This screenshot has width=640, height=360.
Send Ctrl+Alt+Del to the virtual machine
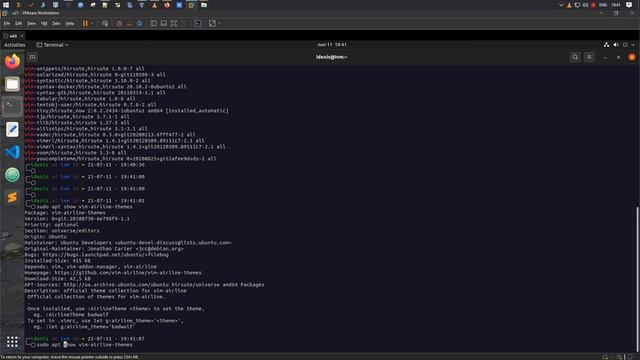tap(105, 24)
